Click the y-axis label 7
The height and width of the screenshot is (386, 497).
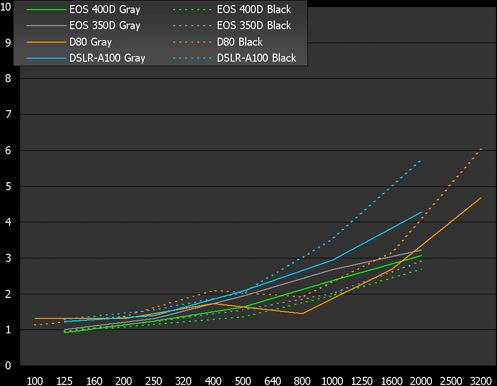pos(8,114)
